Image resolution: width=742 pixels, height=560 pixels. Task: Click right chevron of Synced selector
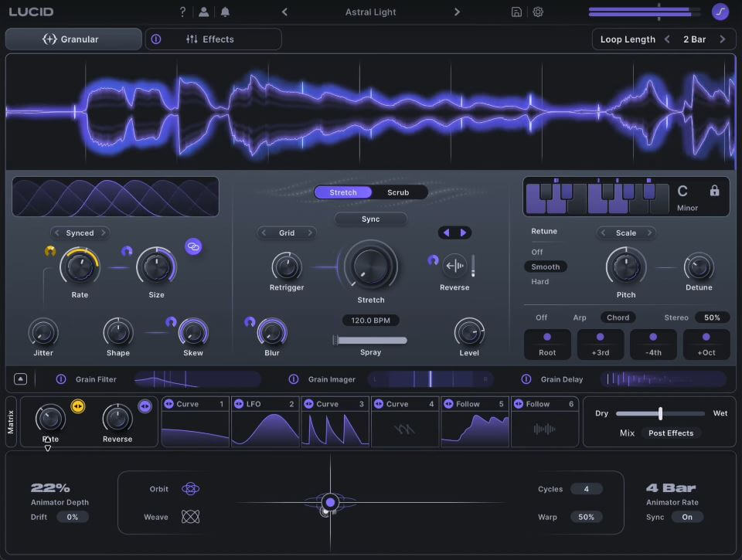pyautogui.click(x=103, y=232)
